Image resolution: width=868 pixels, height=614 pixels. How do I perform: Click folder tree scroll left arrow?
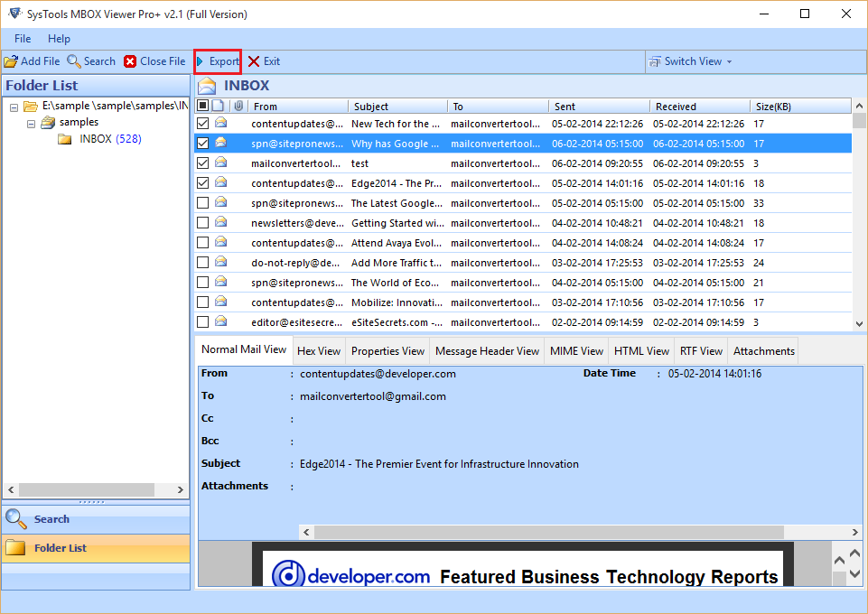(11, 489)
